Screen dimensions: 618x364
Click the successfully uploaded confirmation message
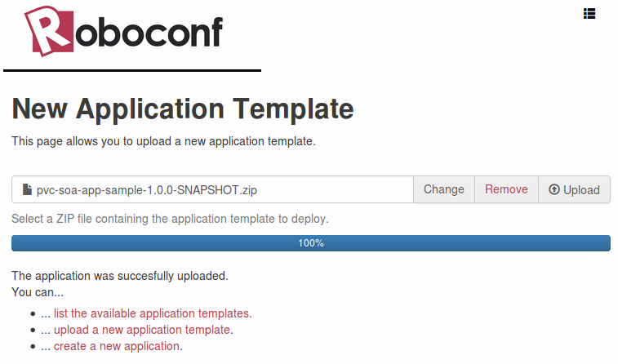click(120, 276)
